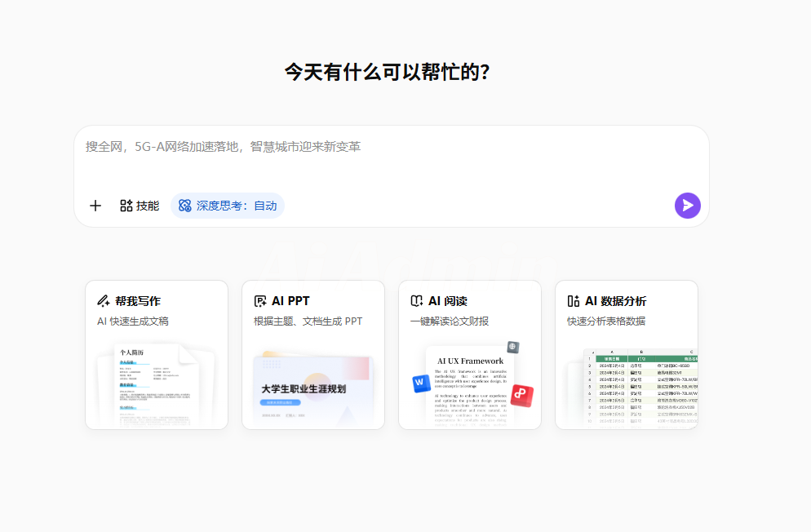Select the spreadsheet table preview thumbnail
Screen dimensions: 811x532
pos(640,388)
